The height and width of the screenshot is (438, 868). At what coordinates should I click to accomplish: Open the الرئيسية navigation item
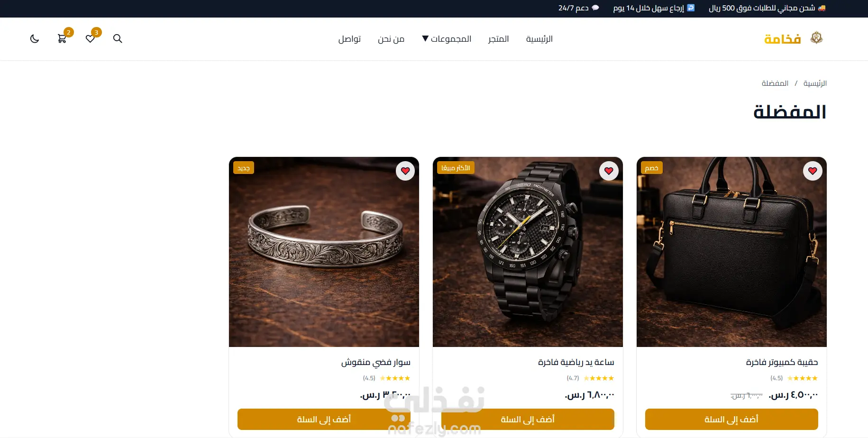point(539,39)
